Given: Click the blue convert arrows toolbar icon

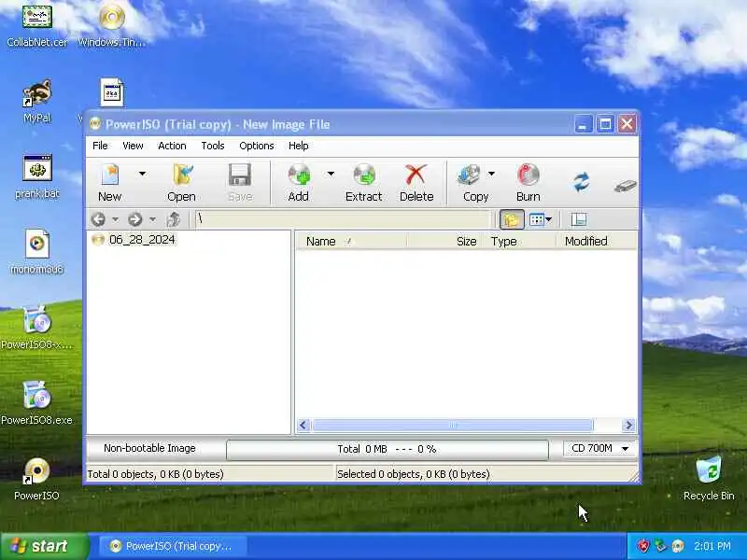Looking at the screenshot, I should (x=581, y=181).
